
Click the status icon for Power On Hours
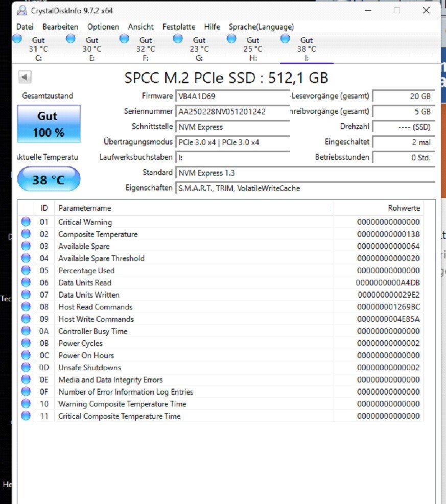pos(26,355)
